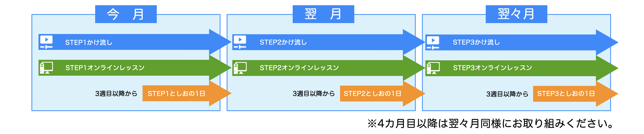The image size is (644, 134).
Task: Click the STEP3 video player icon
Action: point(433,42)
